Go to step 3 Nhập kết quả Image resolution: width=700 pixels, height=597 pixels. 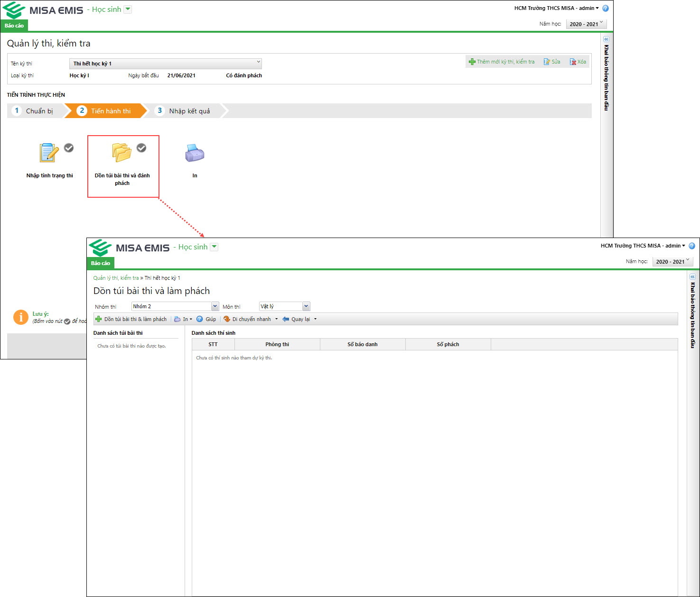click(x=185, y=111)
